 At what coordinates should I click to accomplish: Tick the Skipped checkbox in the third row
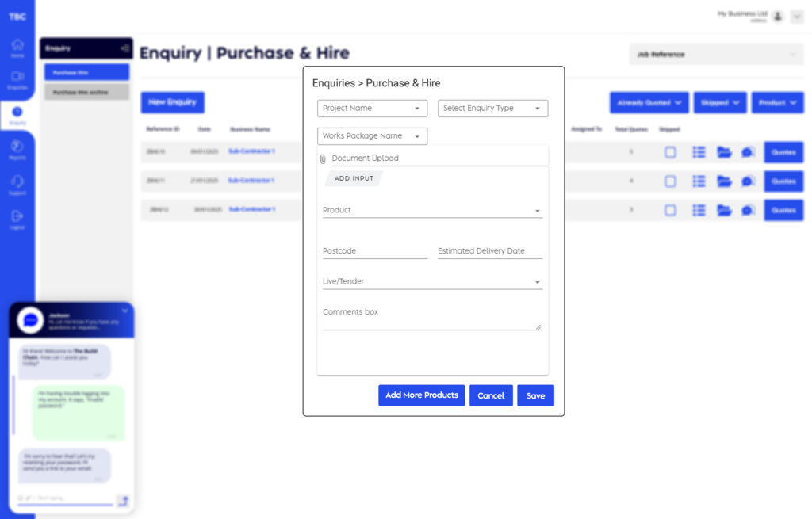click(670, 210)
